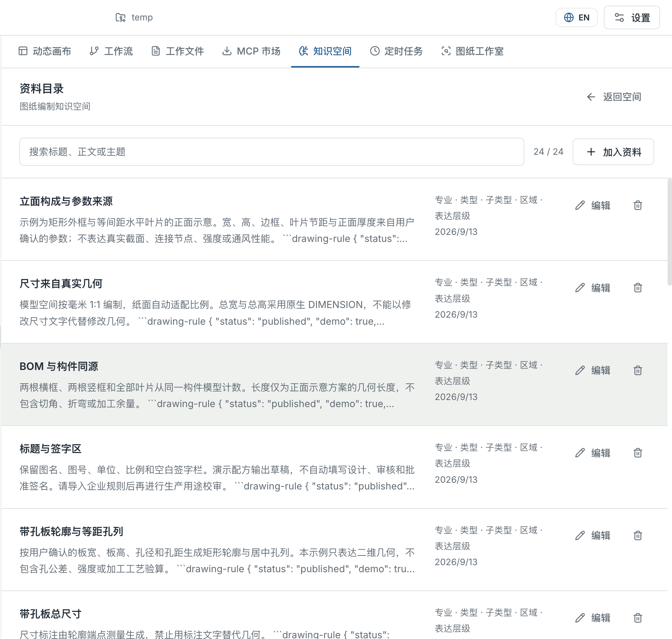This screenshot has height=639, width=672.
Task: Open the 定时任务 tab
Action: [396, 51]
